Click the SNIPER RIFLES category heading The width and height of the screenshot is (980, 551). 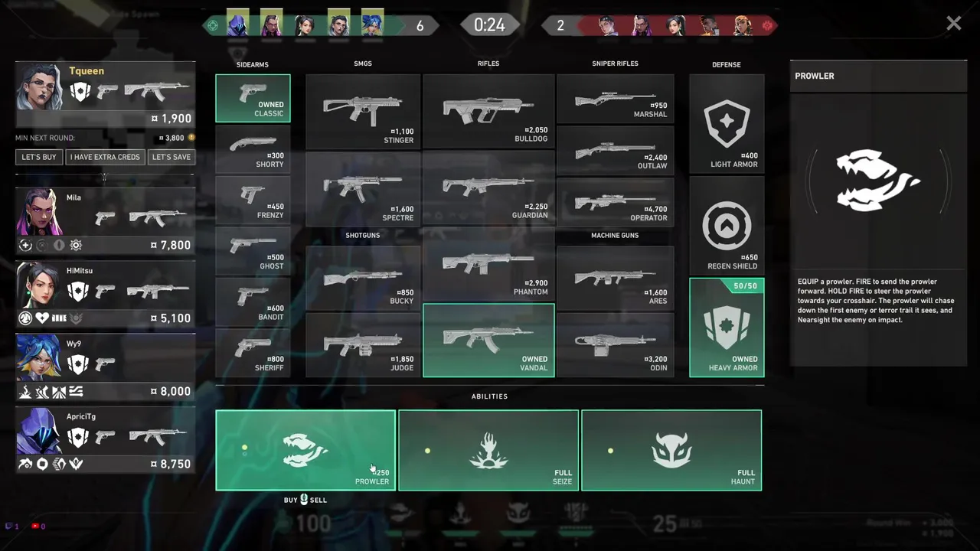(615, 64)
